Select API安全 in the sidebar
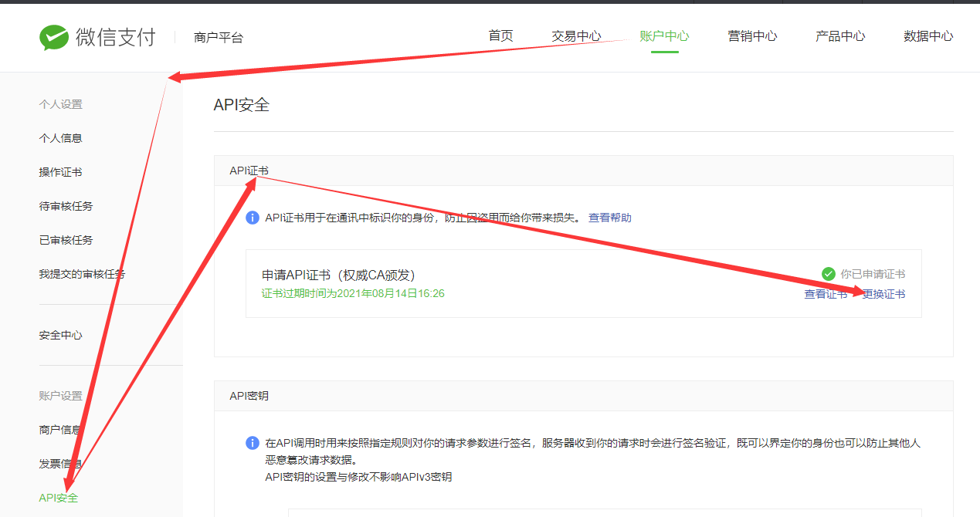The height and width of the screenshot is (517, 980). click(59, 498)
